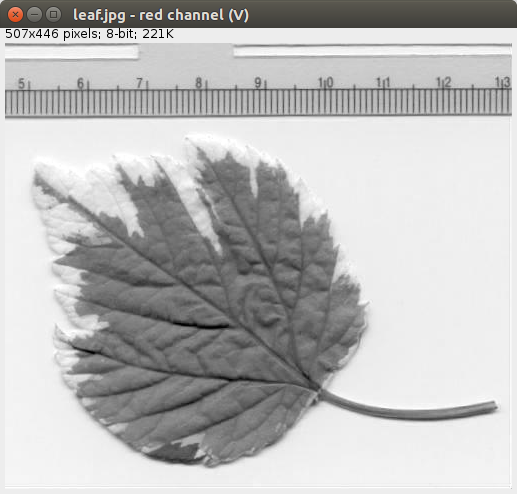Minimize the leaf.jpg red channel window

tap(34, 14)
